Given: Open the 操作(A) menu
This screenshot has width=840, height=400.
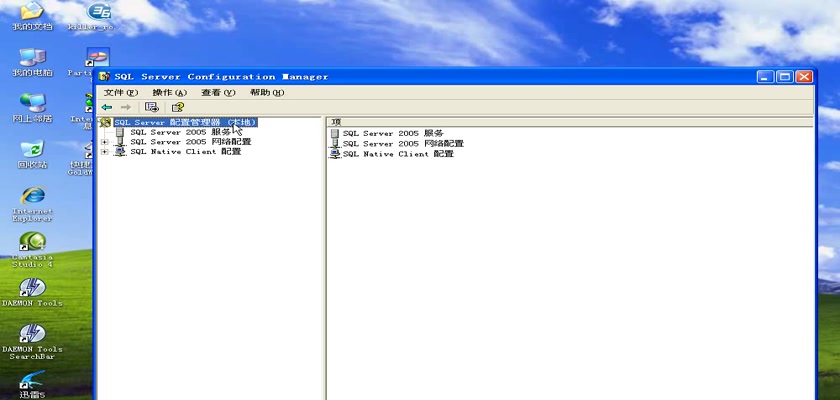Looking at the screenshot, I should pos(170,93).
